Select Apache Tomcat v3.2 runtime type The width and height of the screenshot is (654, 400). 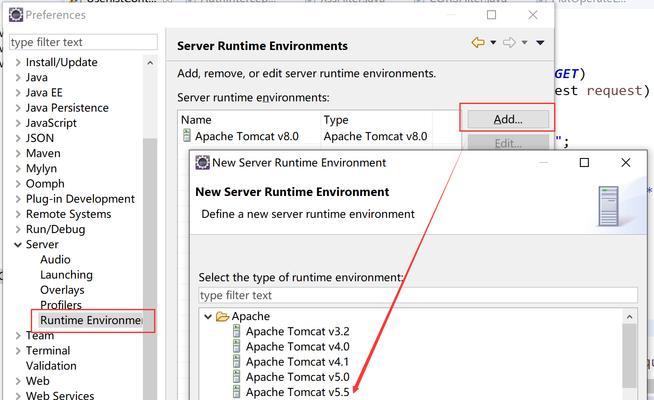coord(297,331)
